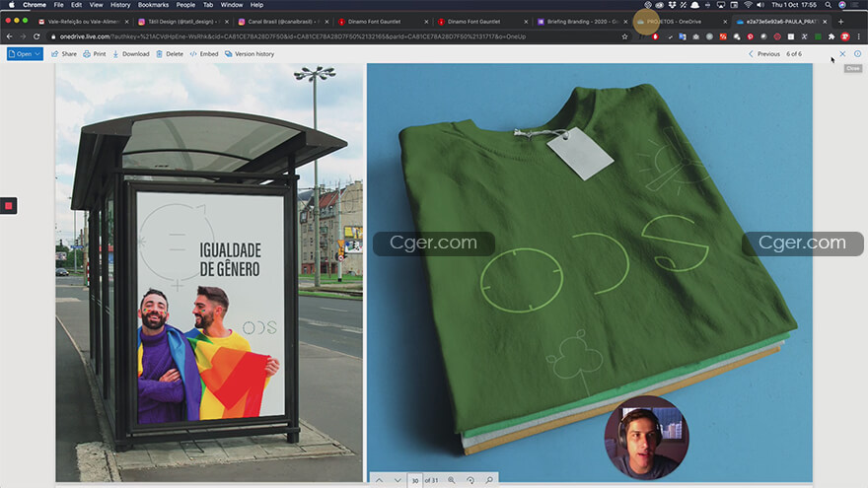Open the file info panel icon
This screenshot has height=488, width=868.
[857, 53]
